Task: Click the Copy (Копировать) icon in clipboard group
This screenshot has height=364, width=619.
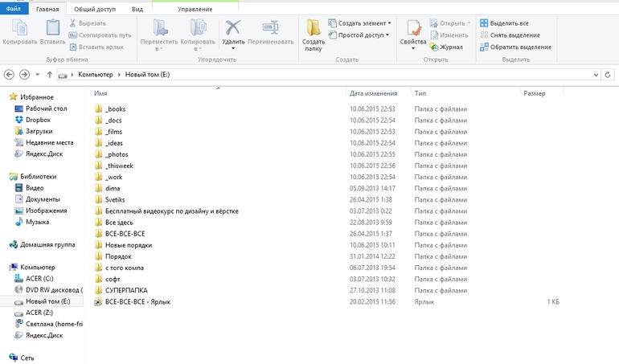Action: pyautogui.click(x=20, y=28)
